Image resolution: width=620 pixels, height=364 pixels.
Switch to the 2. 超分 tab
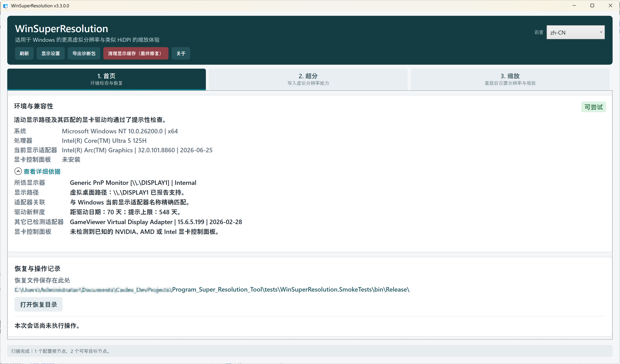pyautogui.click(x=308, y=79)
